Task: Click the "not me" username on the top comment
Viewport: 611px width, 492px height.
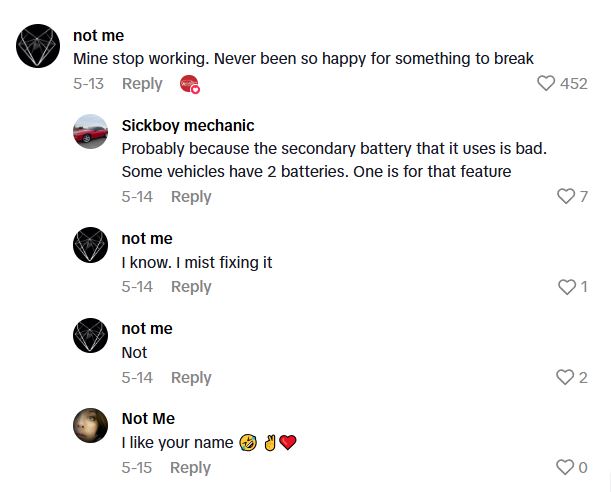Action: [x=99, y=36]
